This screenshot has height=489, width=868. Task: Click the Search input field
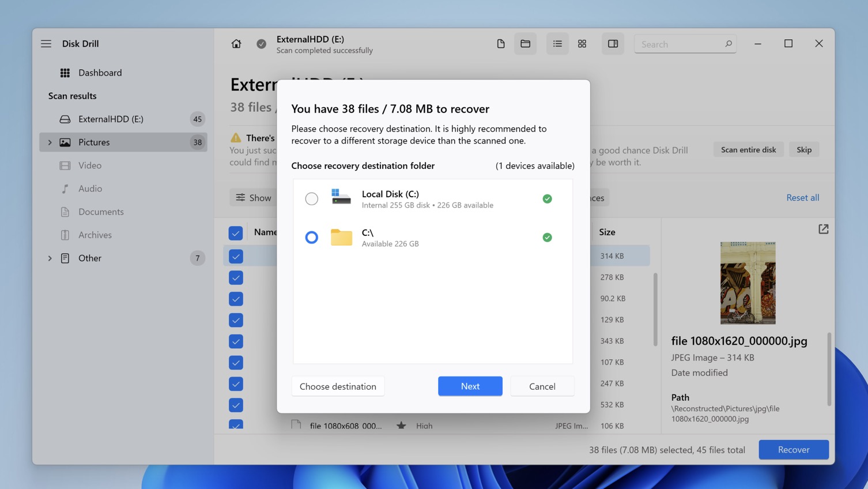685,44
